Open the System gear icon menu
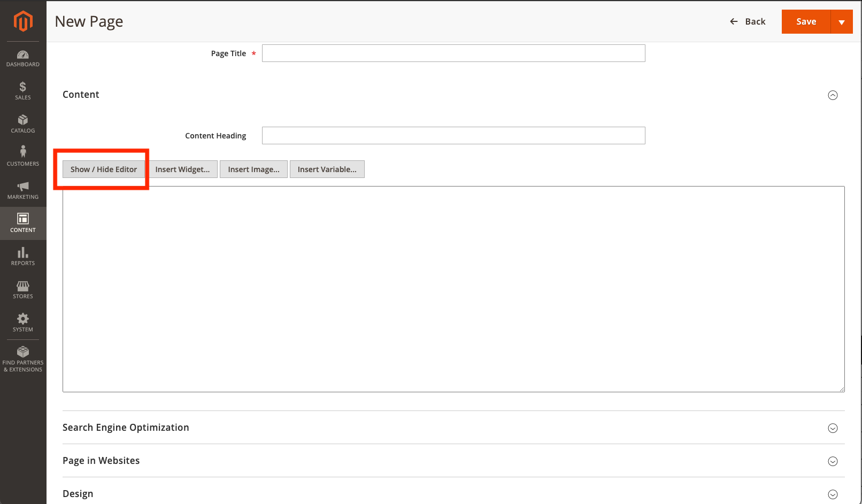Screen dimensions: 862x504 (23, 323)
